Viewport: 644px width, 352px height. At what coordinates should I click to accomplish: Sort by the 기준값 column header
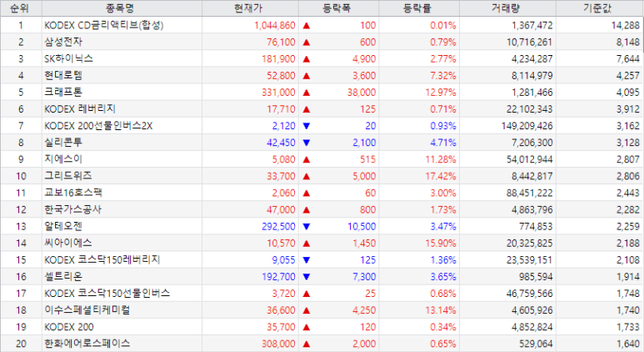point(600,8)
